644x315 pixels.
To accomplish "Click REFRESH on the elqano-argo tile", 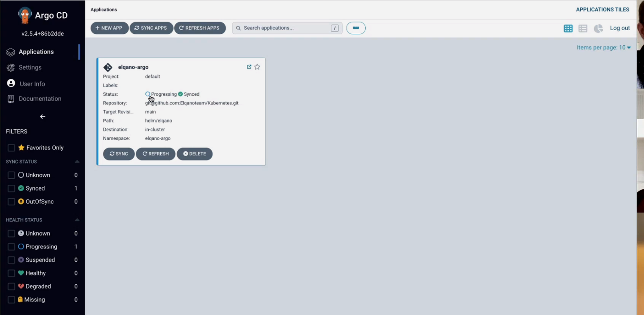I will click(x=156, y=154).
